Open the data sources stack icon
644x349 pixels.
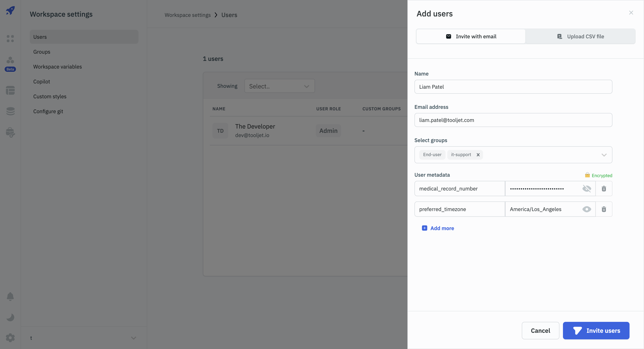(10, 111)
